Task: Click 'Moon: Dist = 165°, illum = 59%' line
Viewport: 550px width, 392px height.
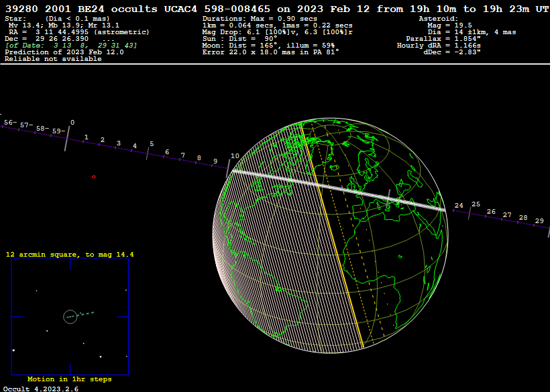Action: [x=268, y=45]
